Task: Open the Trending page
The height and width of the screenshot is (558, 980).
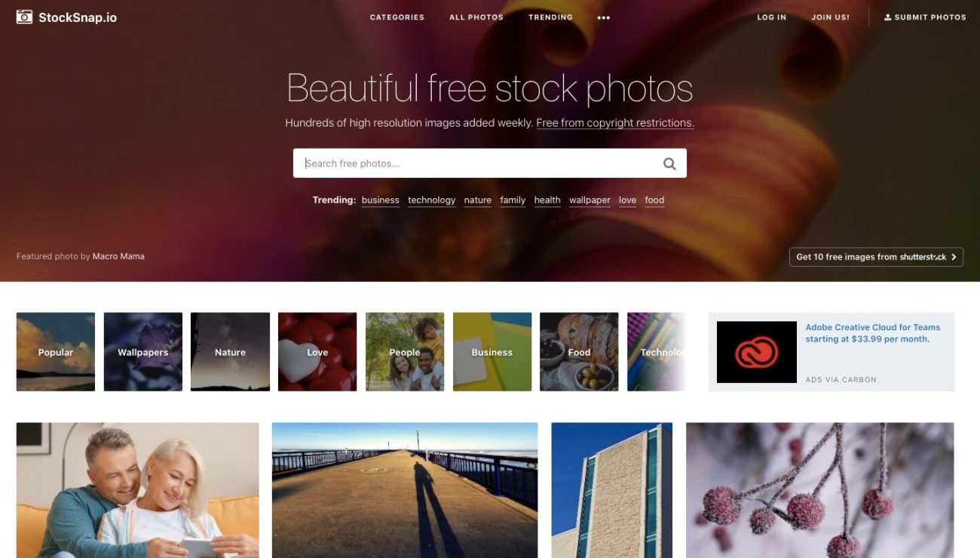Action: [550, 17]
